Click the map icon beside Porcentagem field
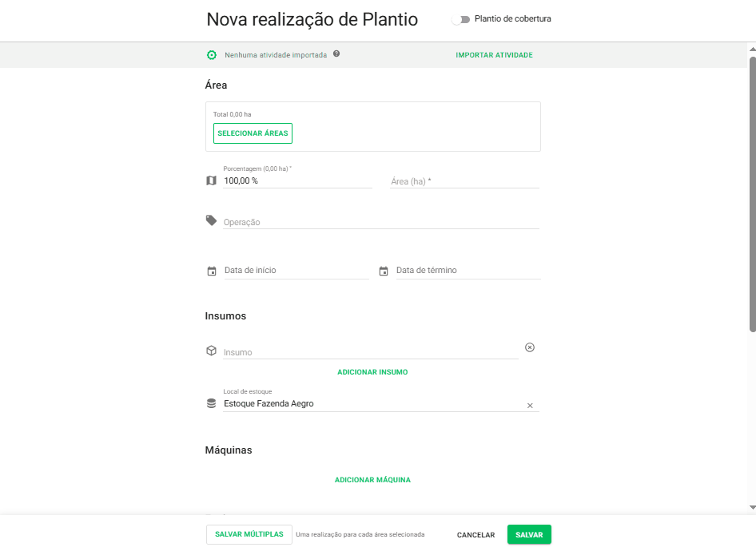 click(x=211, y=180)
